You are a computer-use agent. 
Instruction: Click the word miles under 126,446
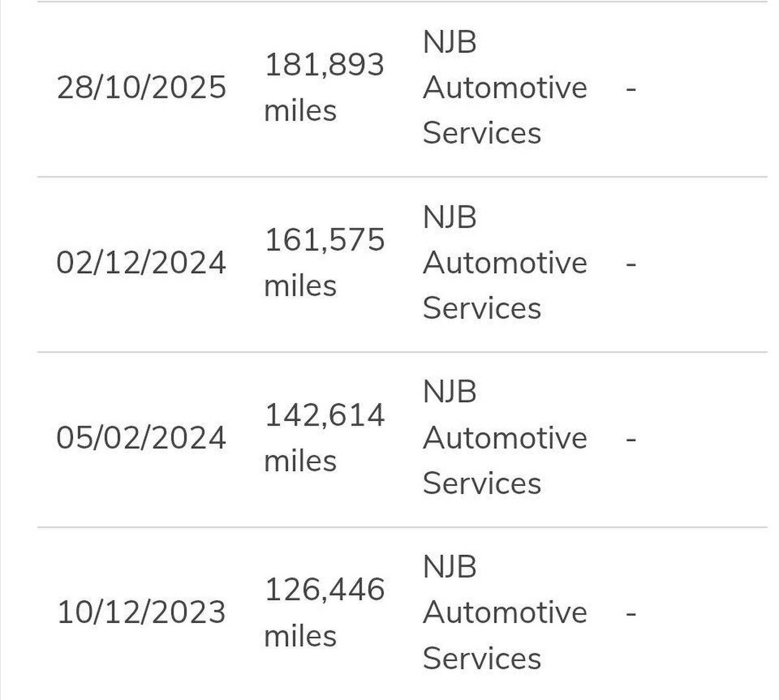coord(300,636)
